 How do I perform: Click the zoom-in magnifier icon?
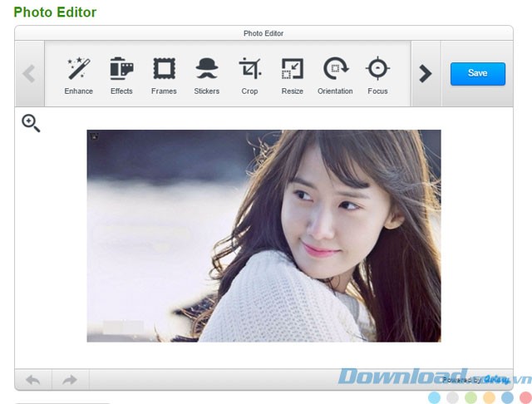click(31, 124)
